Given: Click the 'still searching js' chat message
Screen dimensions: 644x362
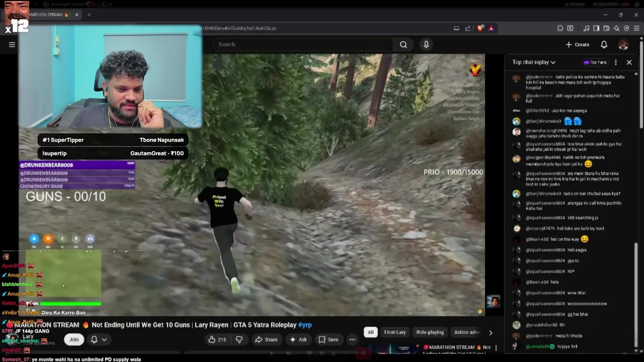Looking at the screenshot, I should pyautogui.click(x=561, y=218).
